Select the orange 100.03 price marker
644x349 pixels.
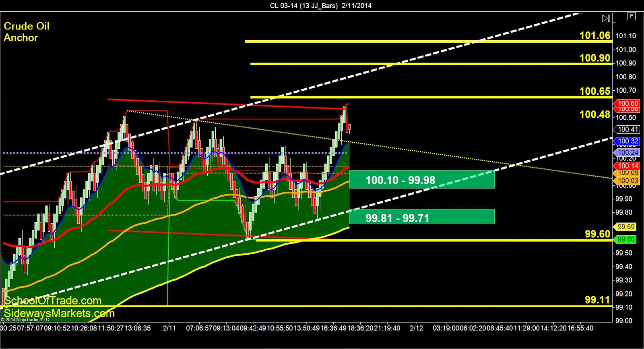[x=627, y=181]
